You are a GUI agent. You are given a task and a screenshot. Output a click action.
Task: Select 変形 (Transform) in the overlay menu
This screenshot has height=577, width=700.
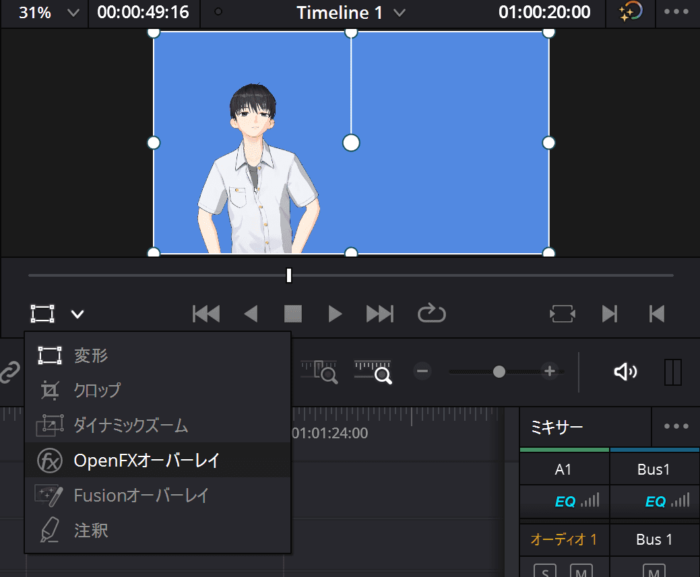point(157,355)
